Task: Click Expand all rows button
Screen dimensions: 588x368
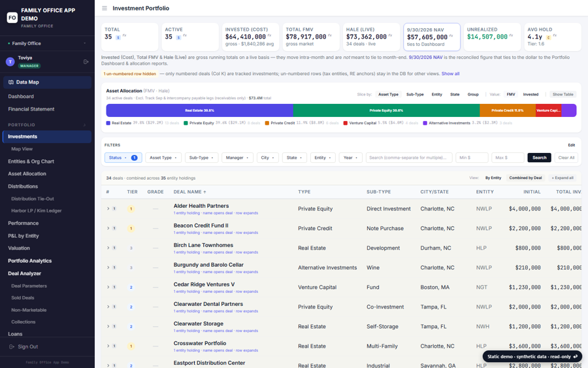Action: (x=562, y=178)
